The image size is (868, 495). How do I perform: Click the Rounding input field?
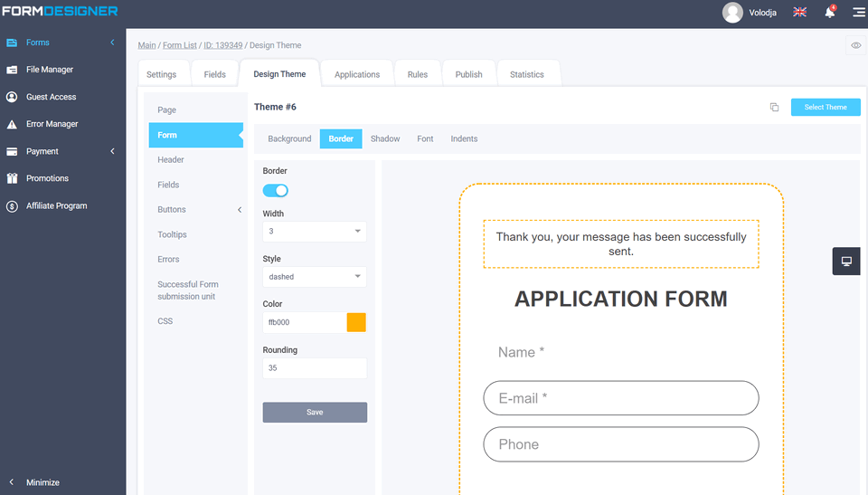point(314,368)
